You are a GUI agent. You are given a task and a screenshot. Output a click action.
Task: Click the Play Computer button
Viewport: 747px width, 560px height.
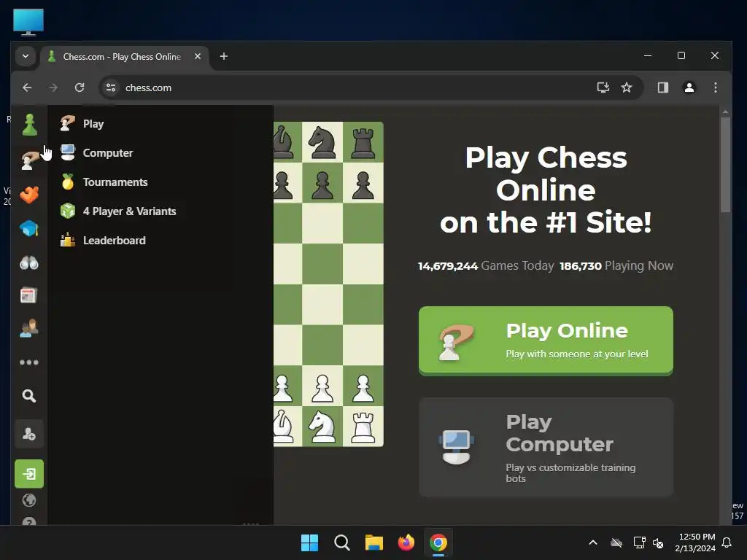pyautogui.click(x=546, y=447)
